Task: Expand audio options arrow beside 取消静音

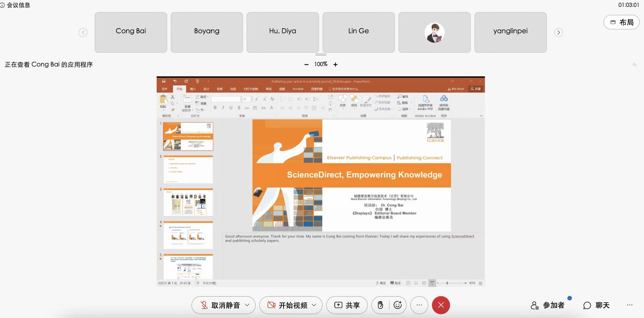Action: pyautogui.click(x=247, y=305)
